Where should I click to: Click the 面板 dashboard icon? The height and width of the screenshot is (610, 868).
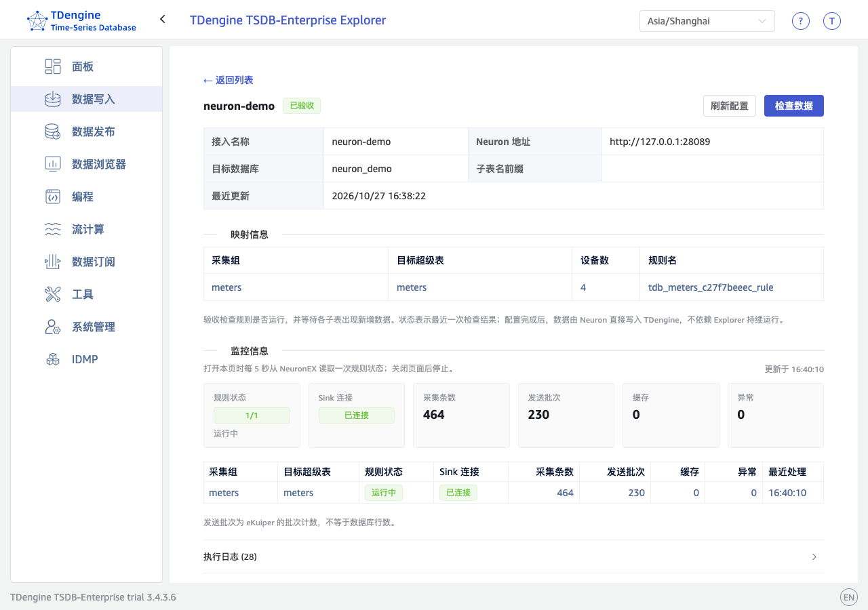coord(53,66)
